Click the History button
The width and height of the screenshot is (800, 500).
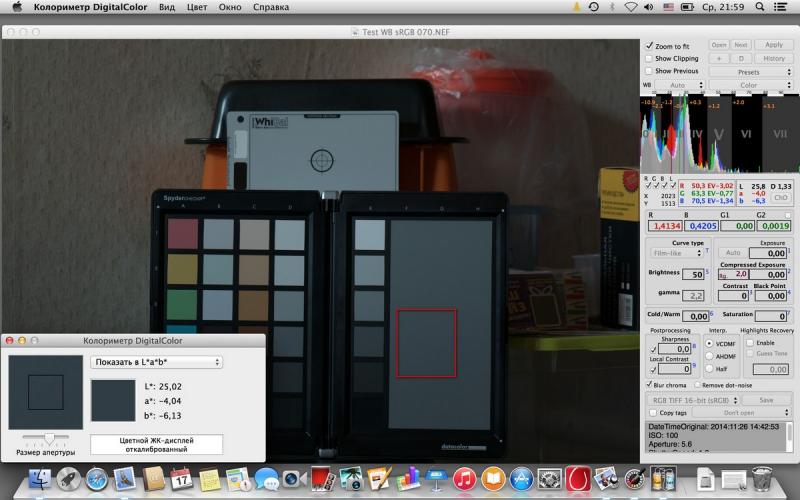[773, 59]
